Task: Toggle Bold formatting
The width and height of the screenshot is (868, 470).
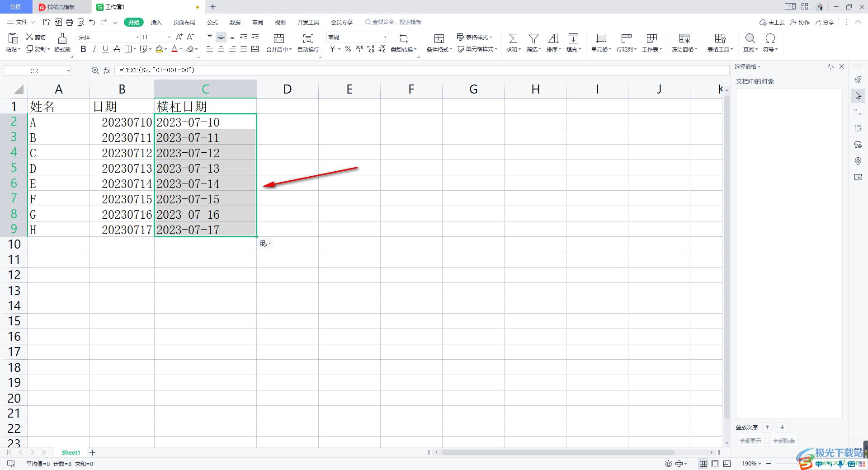Action: pyautogui.click(x=83, y=49)
